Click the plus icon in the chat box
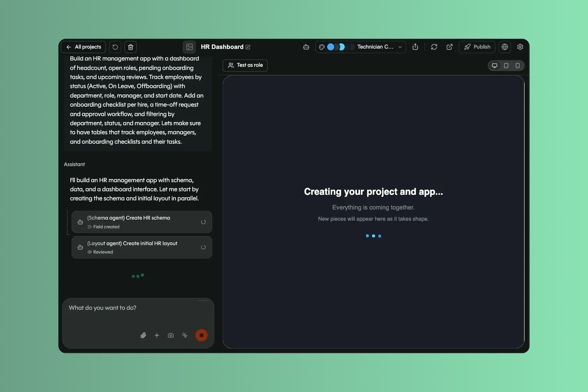Screen dimensions: 588x392 tap(157, 335)
